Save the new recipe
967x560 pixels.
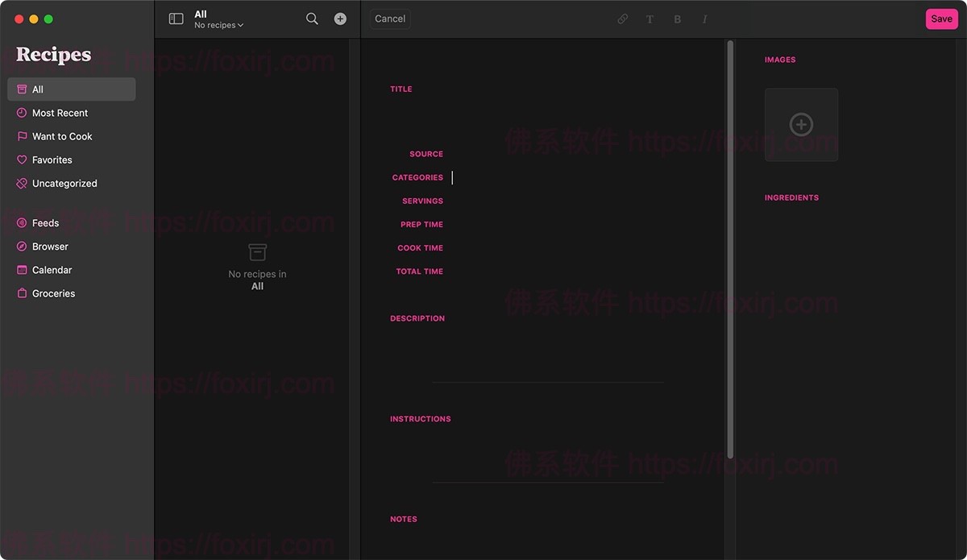click(941, 19)
